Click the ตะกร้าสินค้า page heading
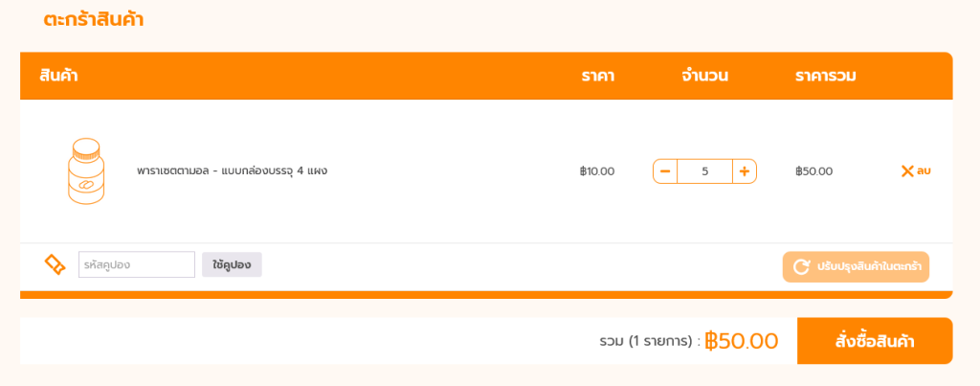980x386 pixels. (94, 19)
